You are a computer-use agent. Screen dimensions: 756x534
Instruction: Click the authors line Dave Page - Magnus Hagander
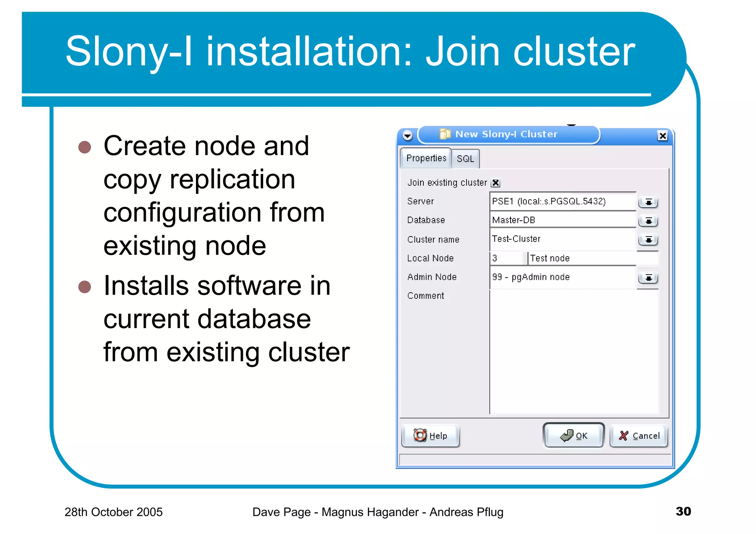378,512
